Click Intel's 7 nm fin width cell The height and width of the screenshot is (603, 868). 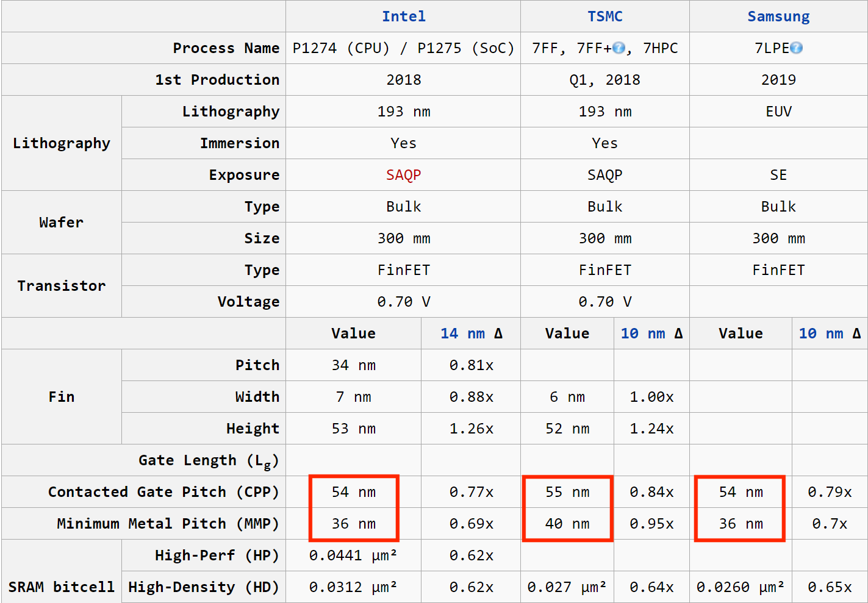point(354,397)
